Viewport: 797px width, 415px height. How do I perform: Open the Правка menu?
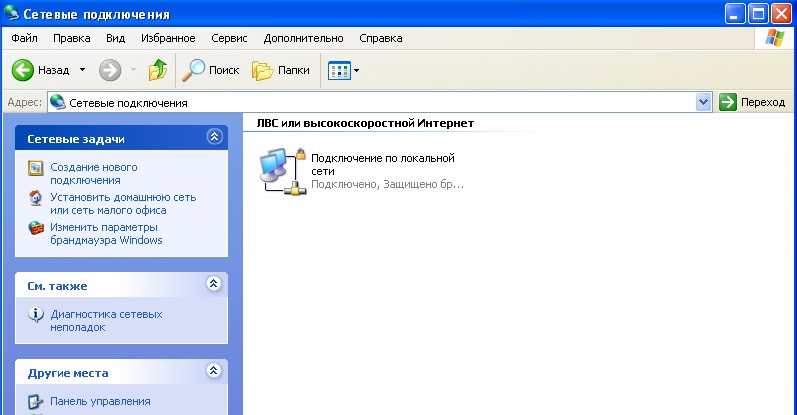[72, 38]
